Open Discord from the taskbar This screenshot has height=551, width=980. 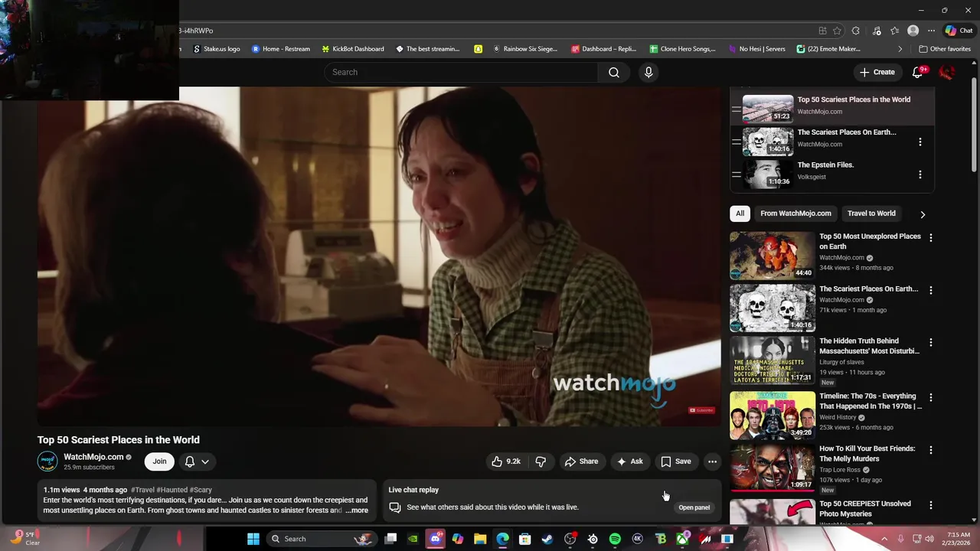tap(435, 539)
